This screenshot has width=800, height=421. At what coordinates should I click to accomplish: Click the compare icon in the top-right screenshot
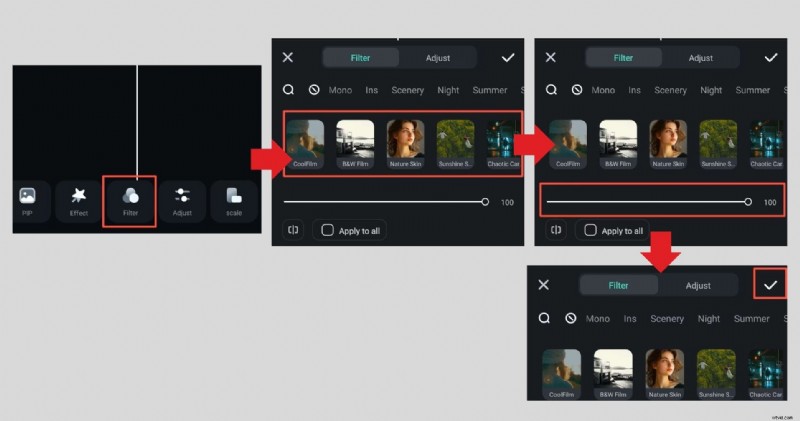point(556,230)
